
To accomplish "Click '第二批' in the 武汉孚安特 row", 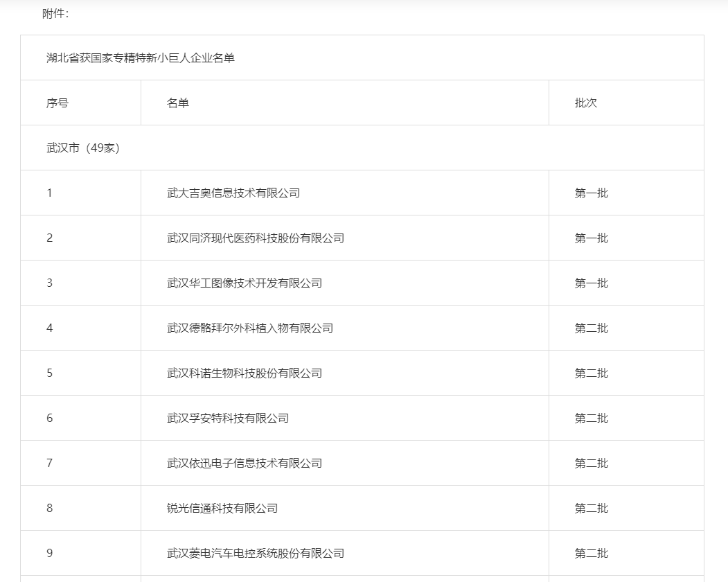I will point(592,418).
